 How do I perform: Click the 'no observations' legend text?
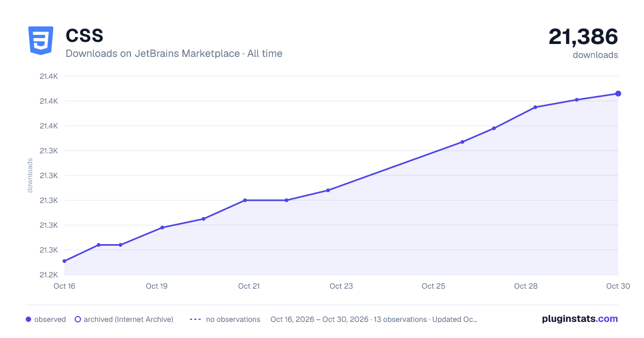(x=233, y=319)
